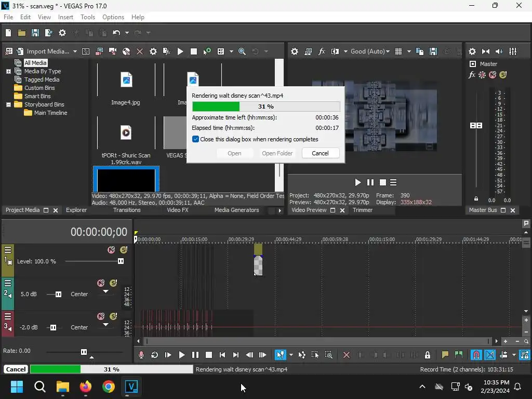This screenshot has height=399, width=532.
Task: Mute video track 1
Action: (x=111, y=250)
